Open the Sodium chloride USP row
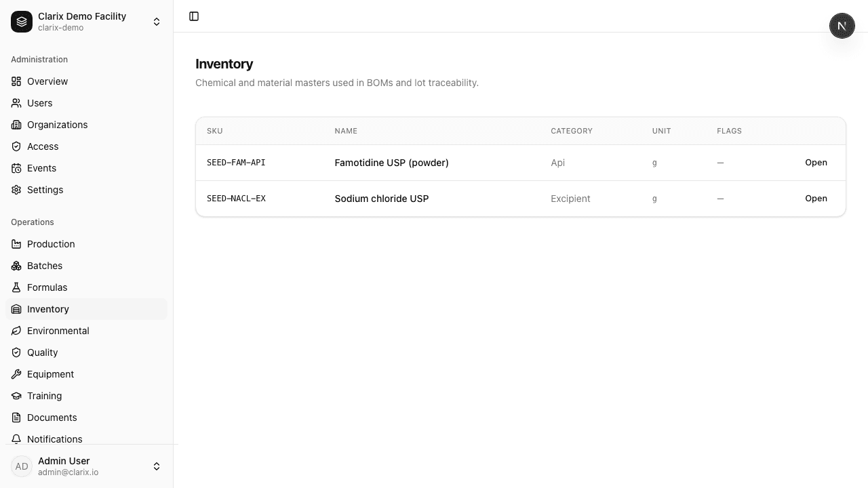 coord(816,199)
